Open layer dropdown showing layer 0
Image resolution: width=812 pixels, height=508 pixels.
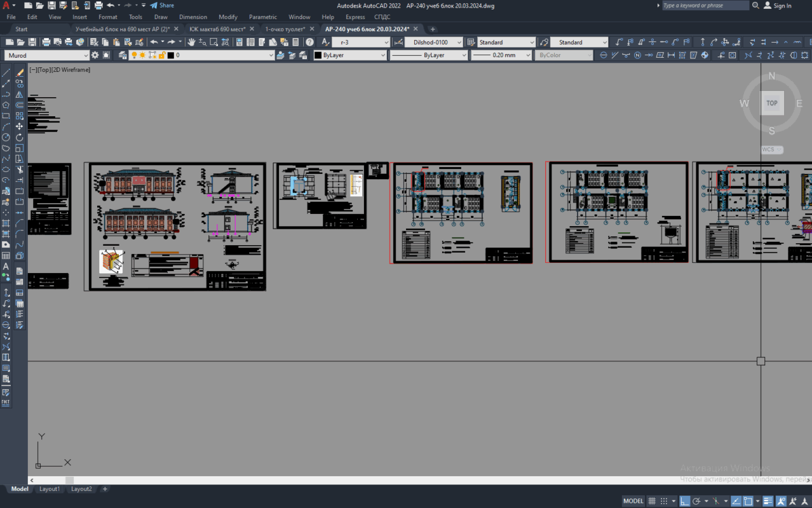(201, 55)
